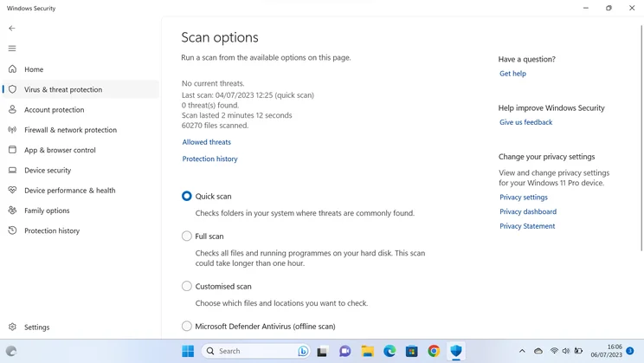Viewport: 644px width, 363px height.
Task: Click the Family options people icon
Action: tap(12, 210)
